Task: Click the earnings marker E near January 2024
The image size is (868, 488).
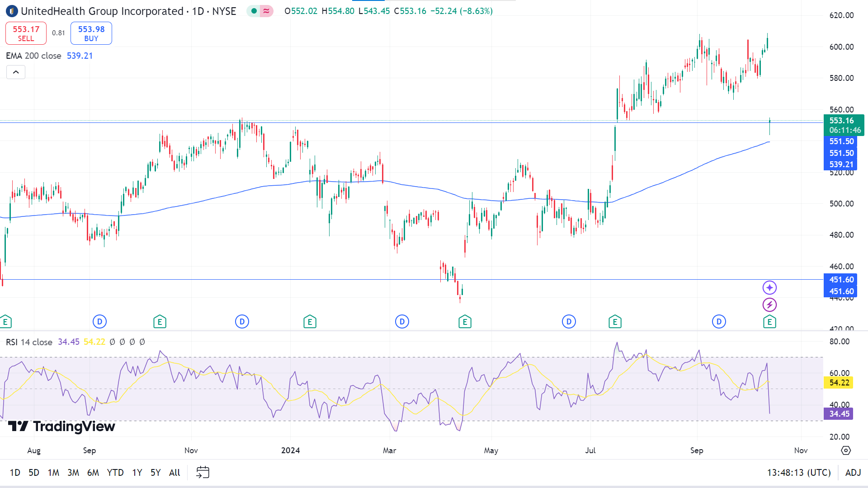Action: click(x=310, y=322)
